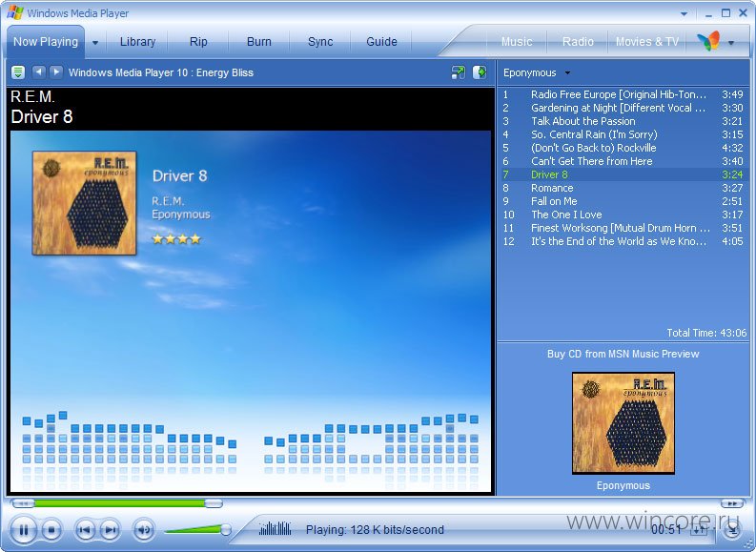Select track The One I Love

coord(623,215)
